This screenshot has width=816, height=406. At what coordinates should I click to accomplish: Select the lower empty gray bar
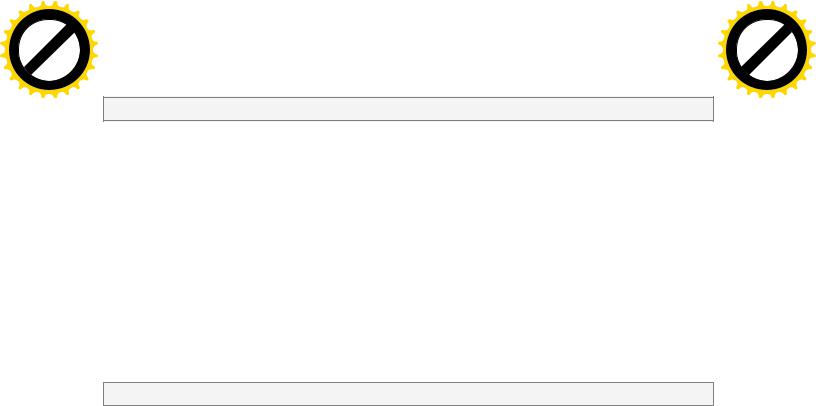409,394
